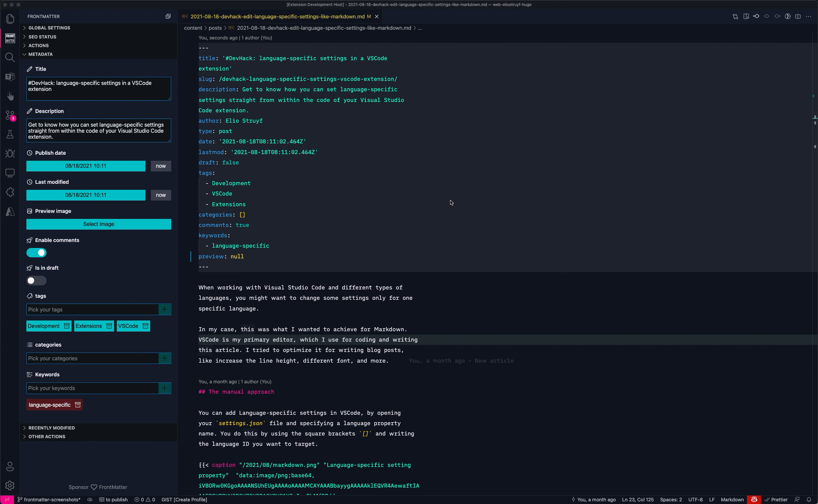Toggle the Is in draft switch off
Image resolution: width=818 pixels, height=504 pixels.
[36, 280]
